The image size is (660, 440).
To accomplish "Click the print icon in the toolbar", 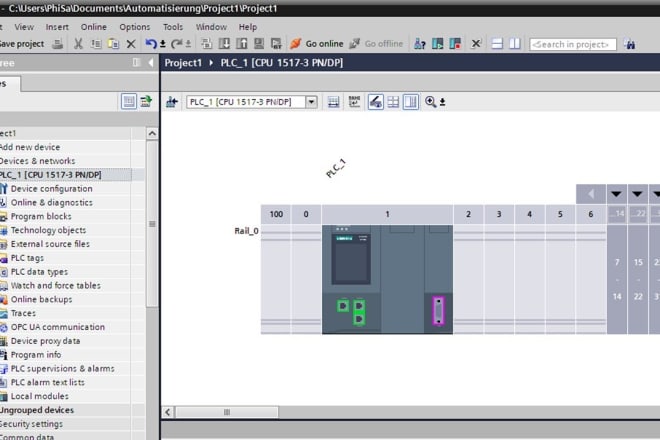I will pyautogui.click(x=58, y=43).
